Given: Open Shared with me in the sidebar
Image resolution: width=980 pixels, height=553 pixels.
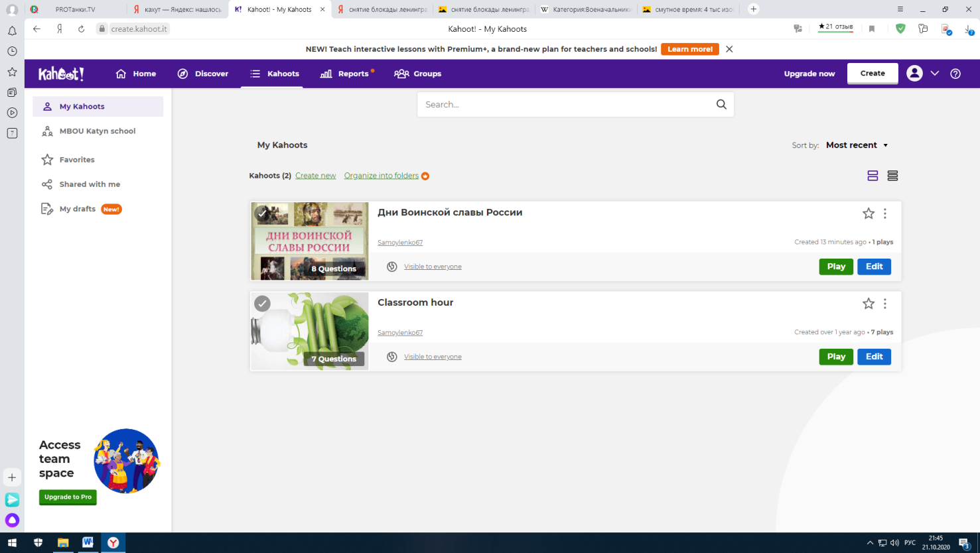Looking at the screenshot, I should point(98,184).
